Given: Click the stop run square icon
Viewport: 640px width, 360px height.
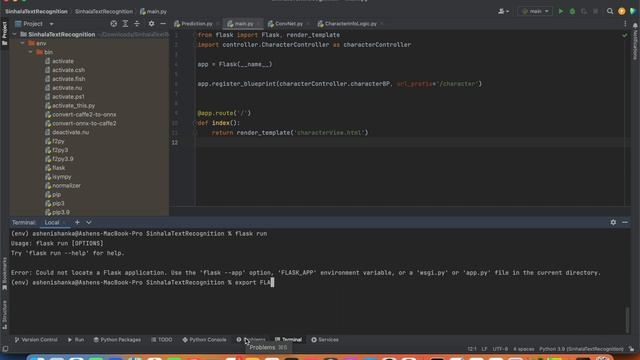Looking at the screenshot, I should [596, 11].
